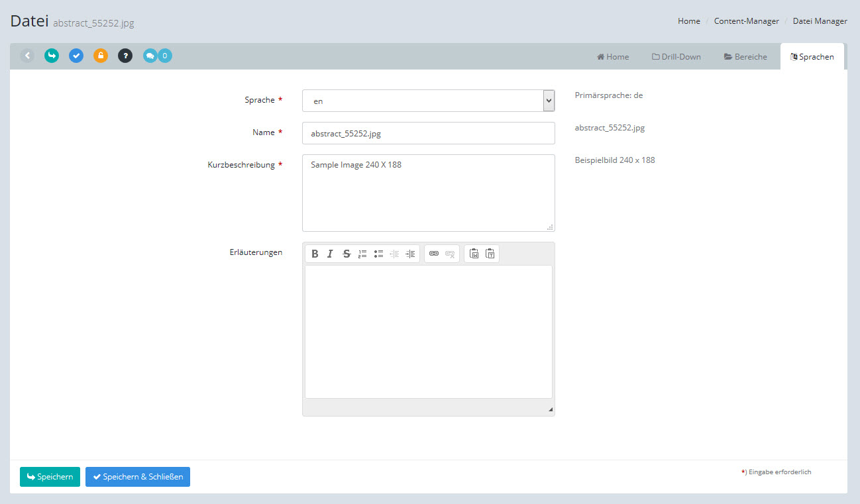860x504 pixels.
Task: Toggle strikethrough formatting in the editor
Action: 346,254
